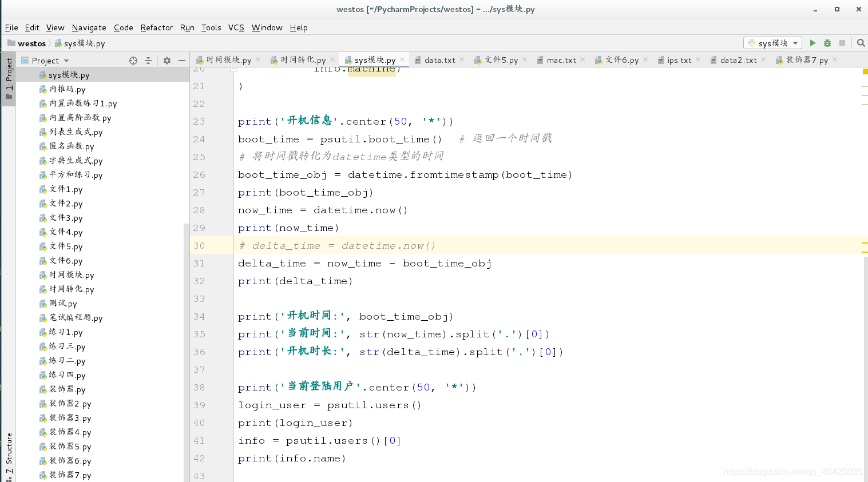Open the Edit menu
Screen dimensions: 868x482
click(32, 27)
